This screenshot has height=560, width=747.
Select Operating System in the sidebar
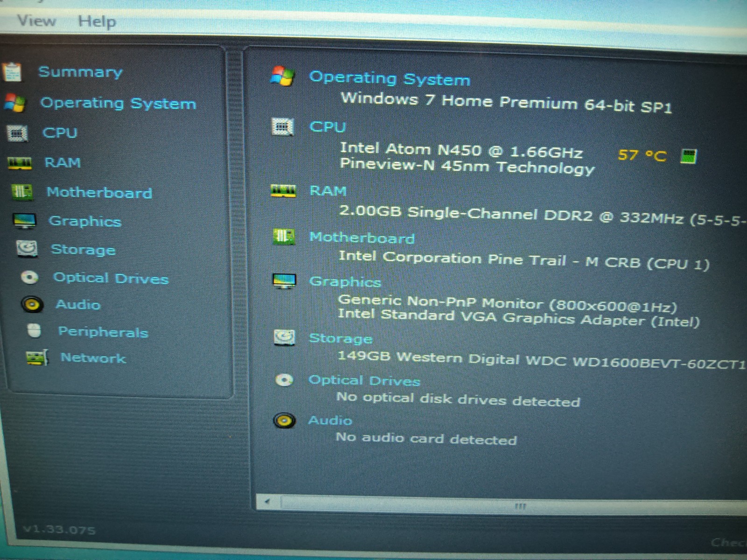(x=118, y=103)
